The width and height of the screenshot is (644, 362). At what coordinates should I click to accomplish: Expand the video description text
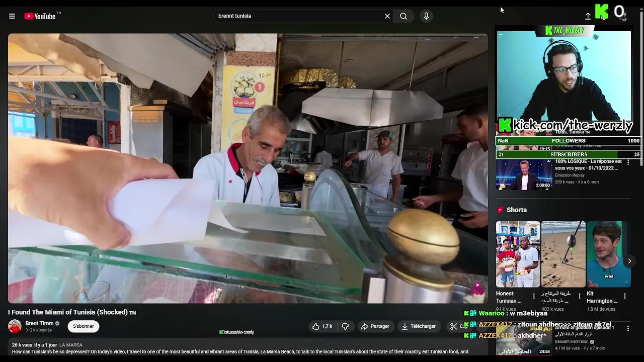240,352
